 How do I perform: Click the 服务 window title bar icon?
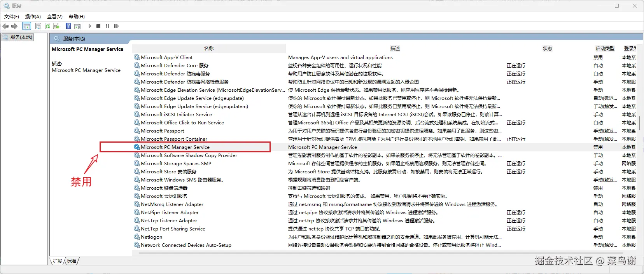[x=6, y=6]
